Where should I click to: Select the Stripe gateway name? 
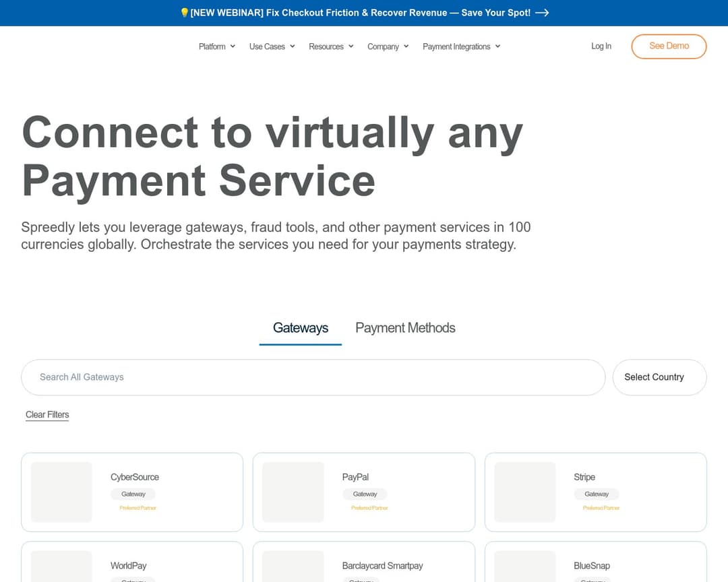[584, 477]
